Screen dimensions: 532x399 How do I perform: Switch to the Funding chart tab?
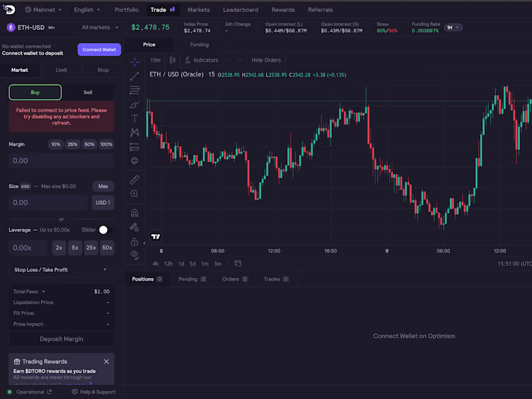(x=199, y=45)
